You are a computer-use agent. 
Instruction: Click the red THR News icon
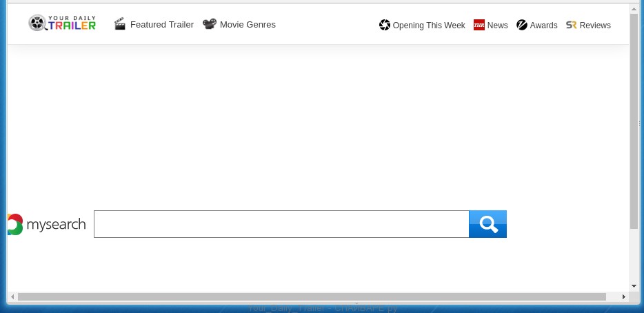tap(479, 25)
